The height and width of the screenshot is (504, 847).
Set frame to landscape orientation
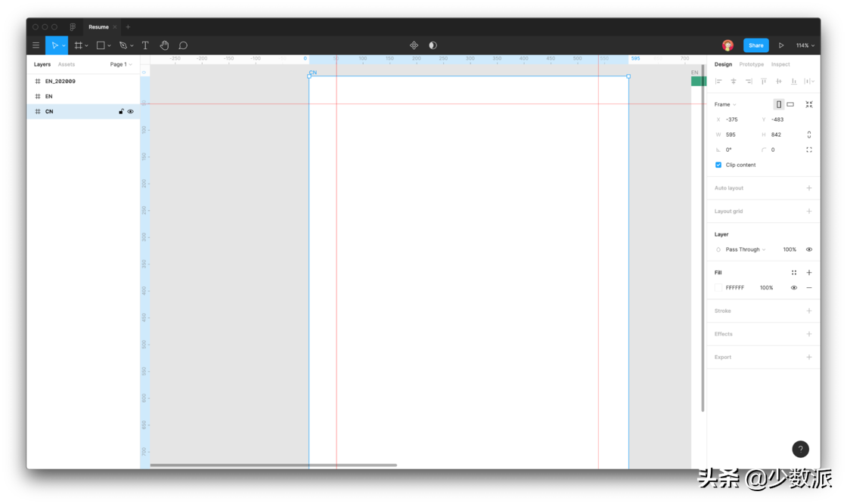(x=790, y=104)
